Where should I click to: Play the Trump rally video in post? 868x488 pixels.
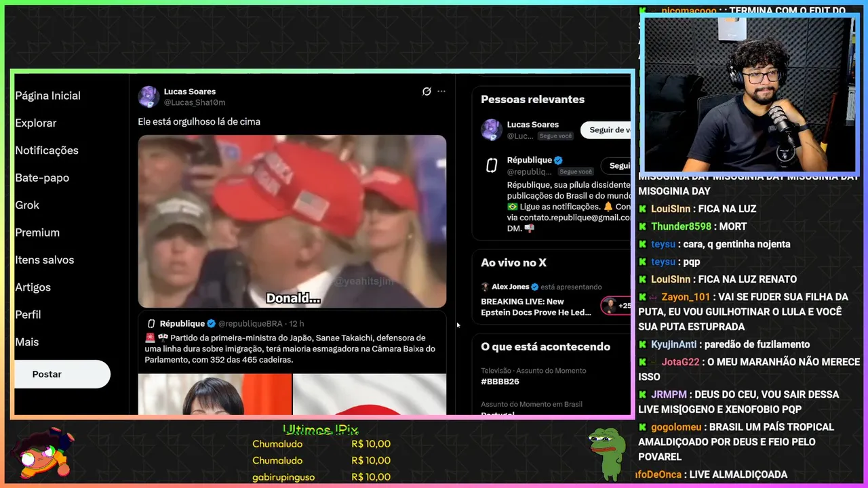292,221
